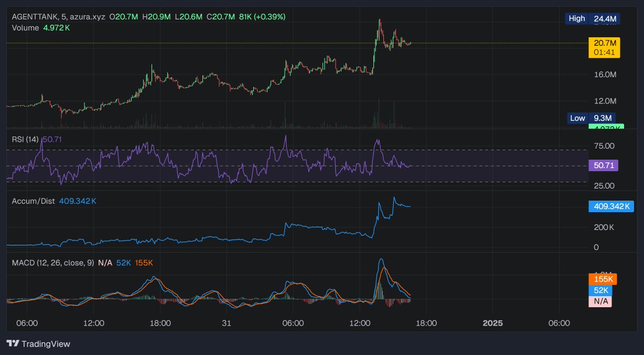The width and height of the screenshot is (644, 355).
Task: Click the low value L20.6M
Action: [188, 17]
